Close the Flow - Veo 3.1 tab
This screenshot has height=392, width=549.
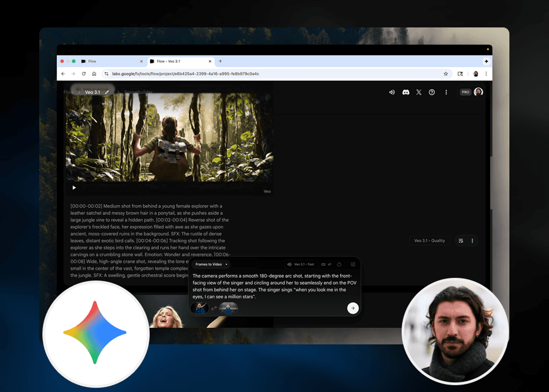[x=210, y=61]
